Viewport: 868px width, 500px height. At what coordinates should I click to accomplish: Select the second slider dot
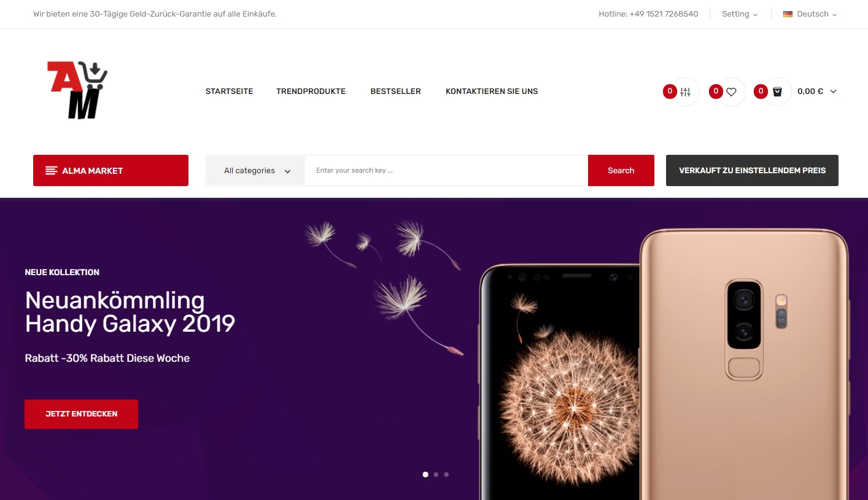436,474
